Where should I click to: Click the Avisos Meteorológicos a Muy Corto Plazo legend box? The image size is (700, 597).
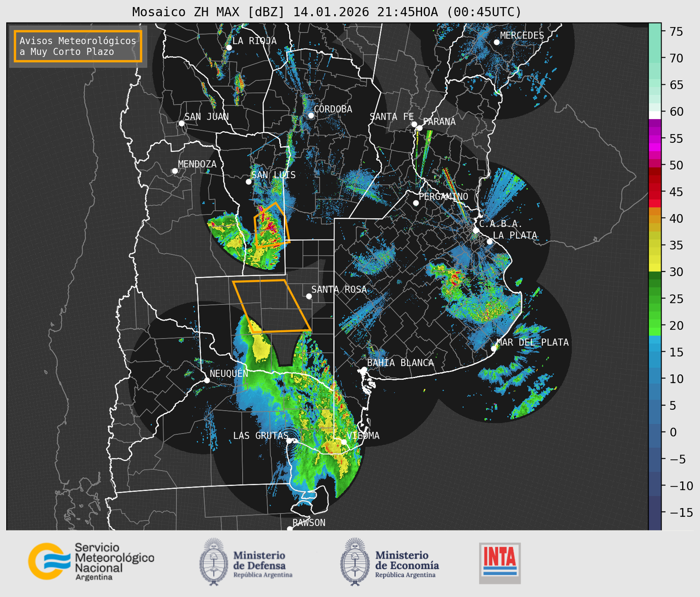(78, 46)
